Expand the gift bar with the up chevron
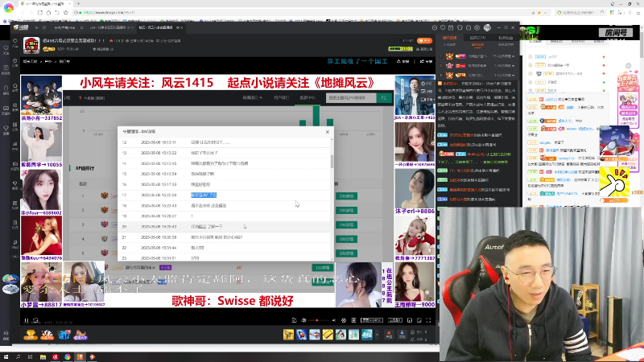 click(377, 335)
